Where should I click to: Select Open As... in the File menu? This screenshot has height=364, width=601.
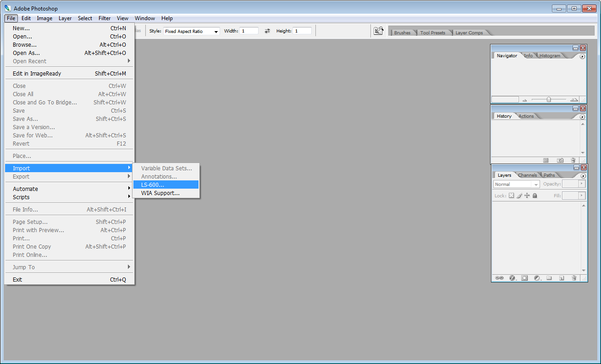click(x=69, y=53)
